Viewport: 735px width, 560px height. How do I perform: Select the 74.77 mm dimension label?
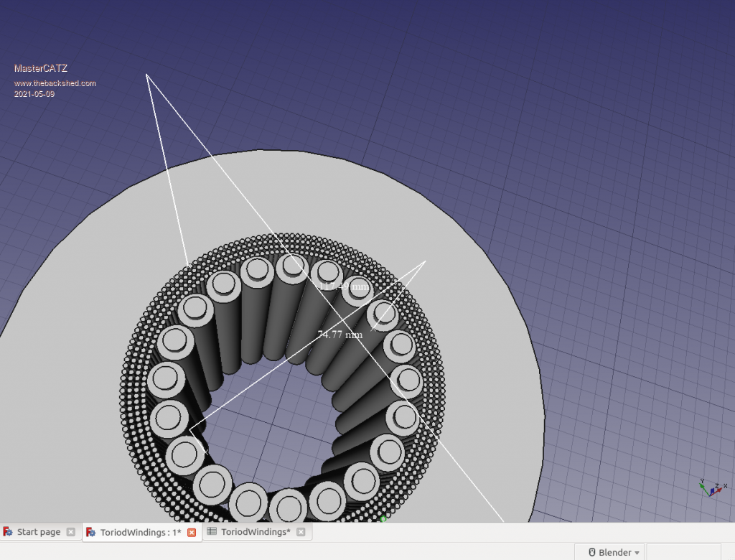340,335
